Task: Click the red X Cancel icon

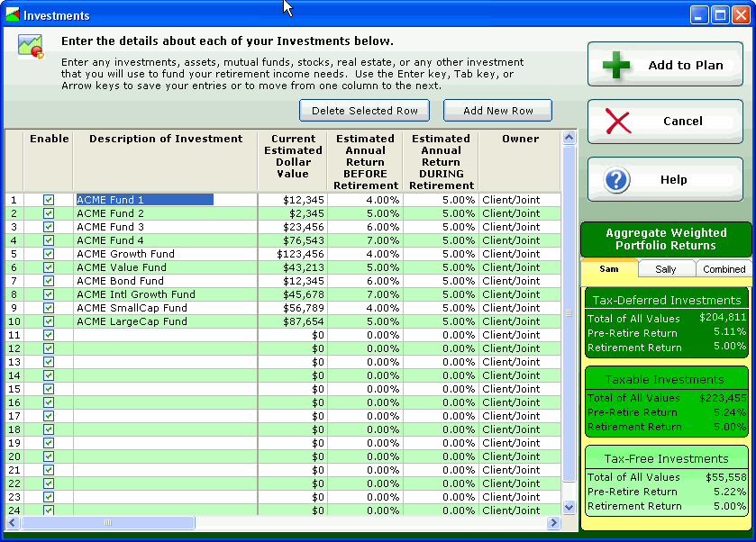Action: 616,122
